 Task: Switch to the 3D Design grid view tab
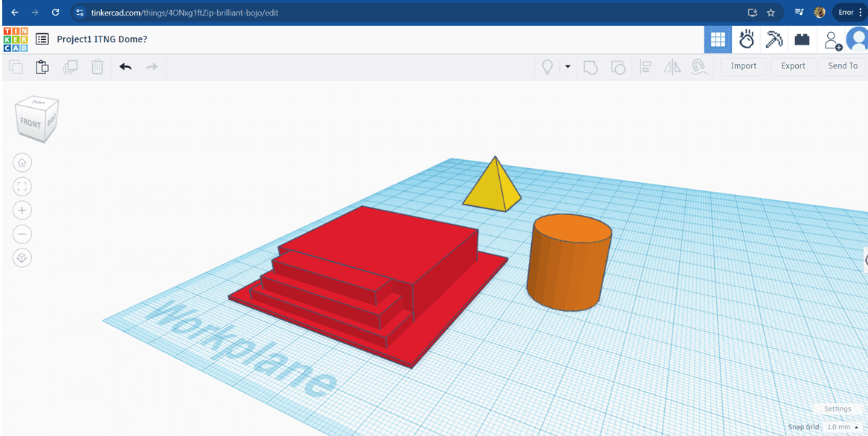[x=718, y=40]
